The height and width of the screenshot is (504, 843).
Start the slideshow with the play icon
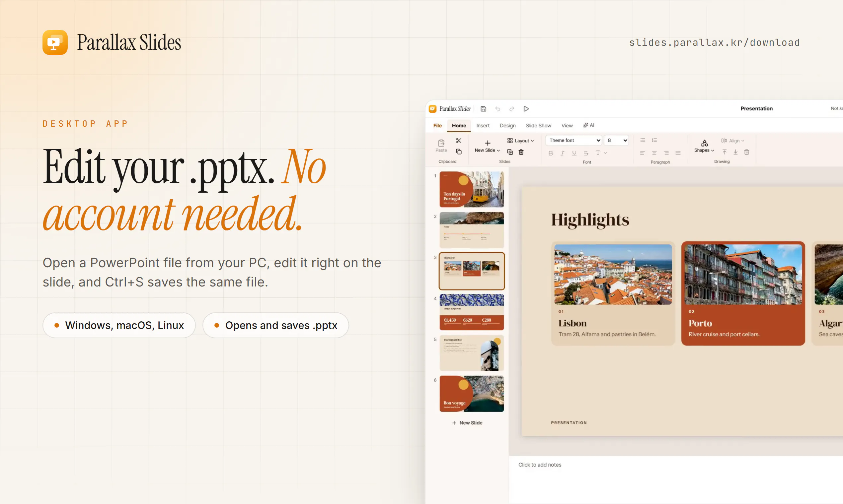(x=526, y=109)
